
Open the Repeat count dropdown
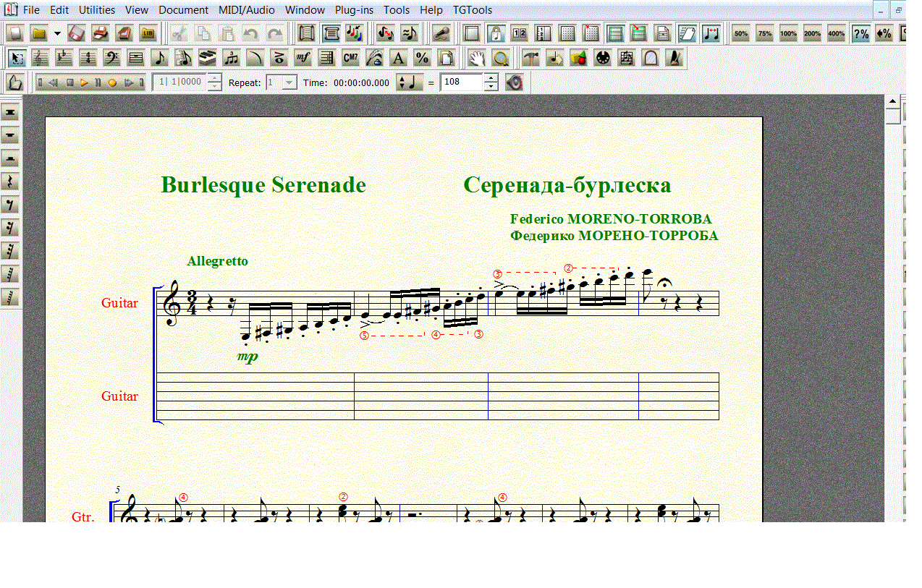click(x=289, y=82)
